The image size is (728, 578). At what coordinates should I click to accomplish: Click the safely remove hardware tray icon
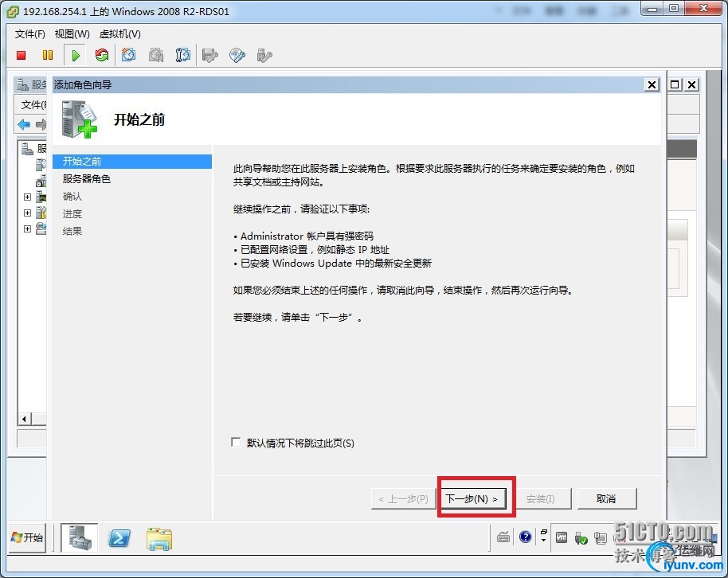[x=581, y=538]
